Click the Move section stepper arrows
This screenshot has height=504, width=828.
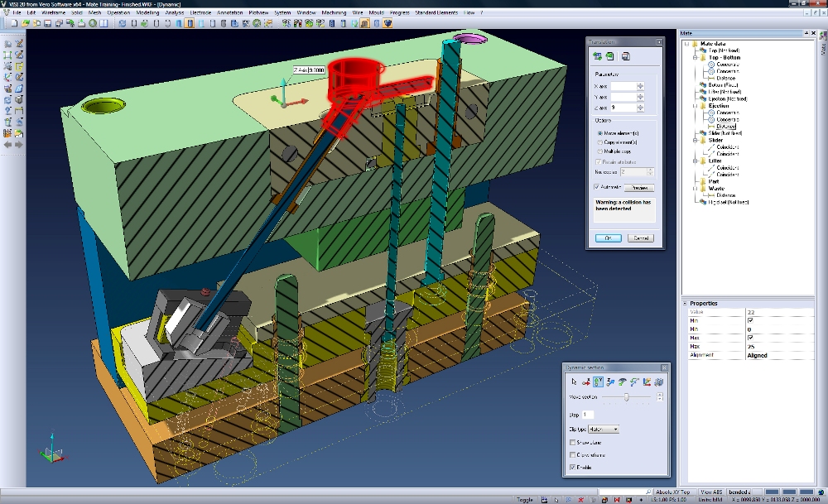pos(660,397)
